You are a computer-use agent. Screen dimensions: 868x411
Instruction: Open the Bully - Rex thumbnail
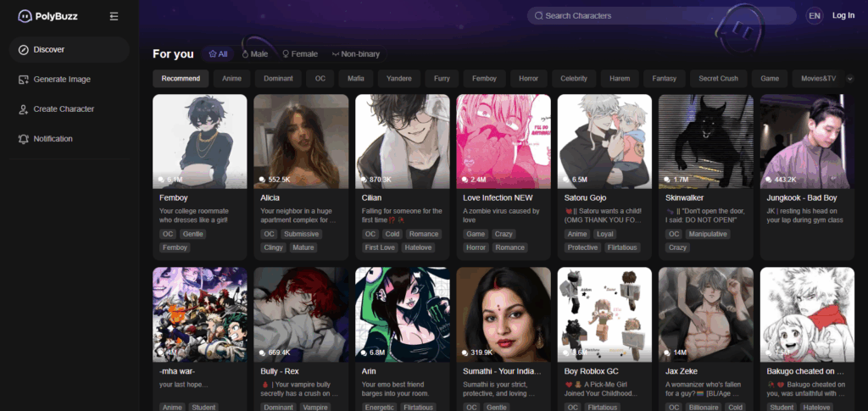tap(301, 314)
